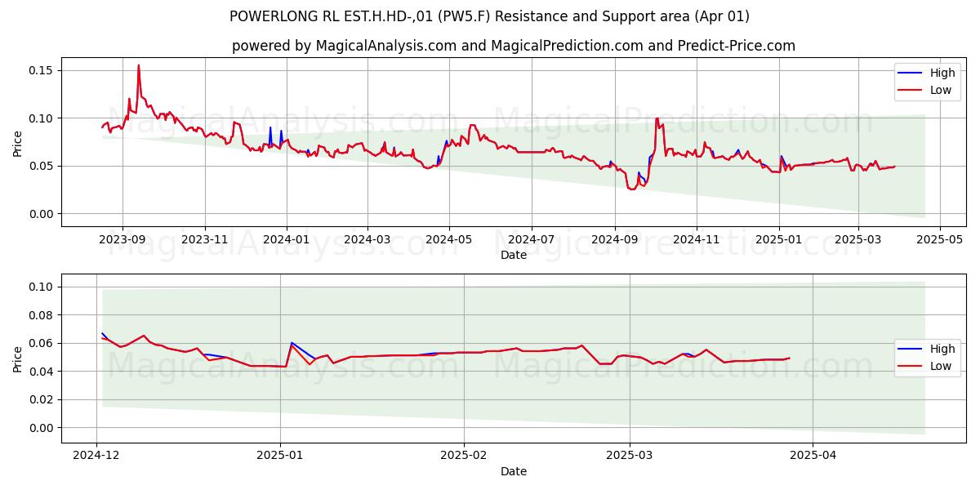Click the 2024-09 date tick label

[x=614, y=241]
